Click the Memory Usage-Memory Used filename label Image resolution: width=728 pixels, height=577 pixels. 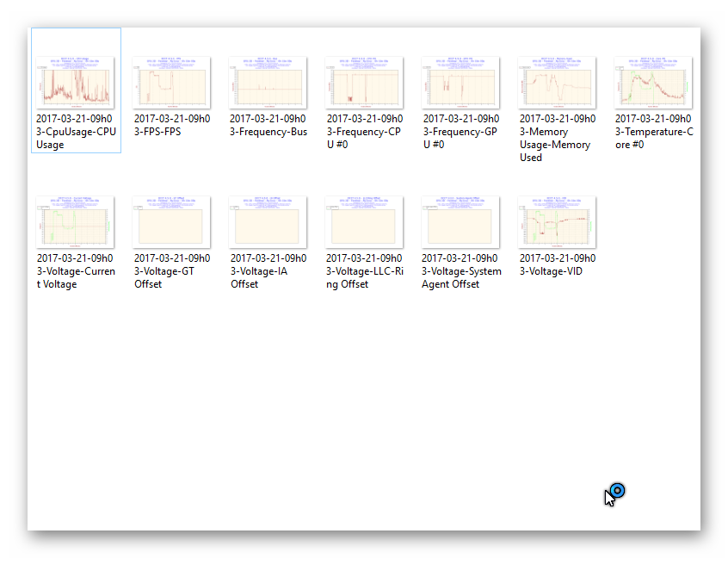[x=557, y=139]
